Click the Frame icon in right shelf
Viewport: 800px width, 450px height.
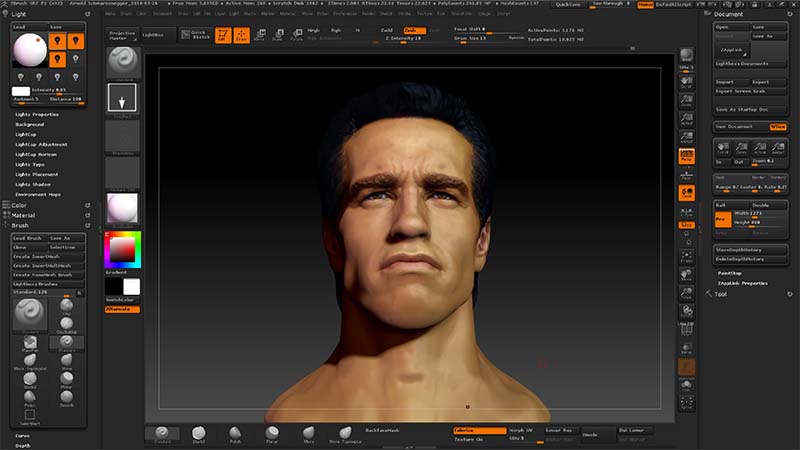pos(687,257)
